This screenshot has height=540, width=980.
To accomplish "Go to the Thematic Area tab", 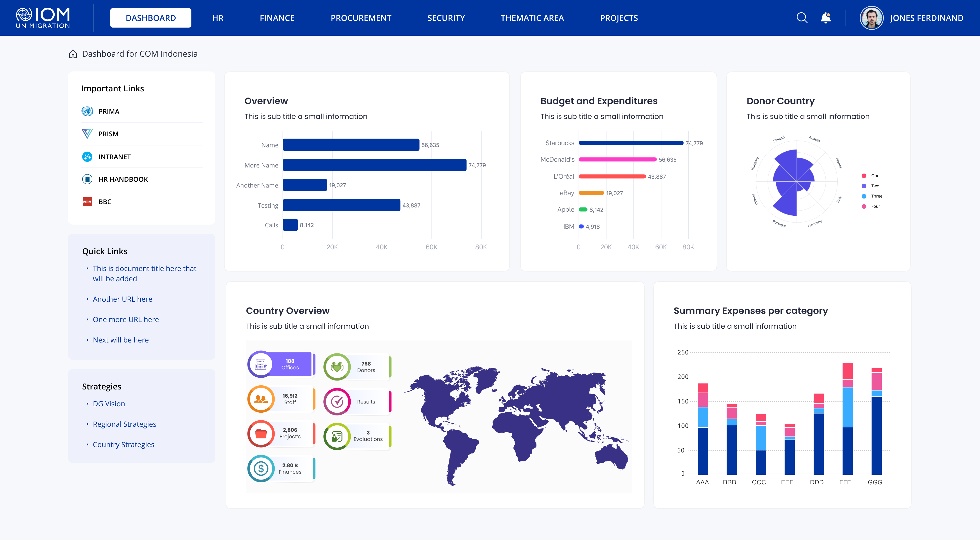I will point(532,18).
